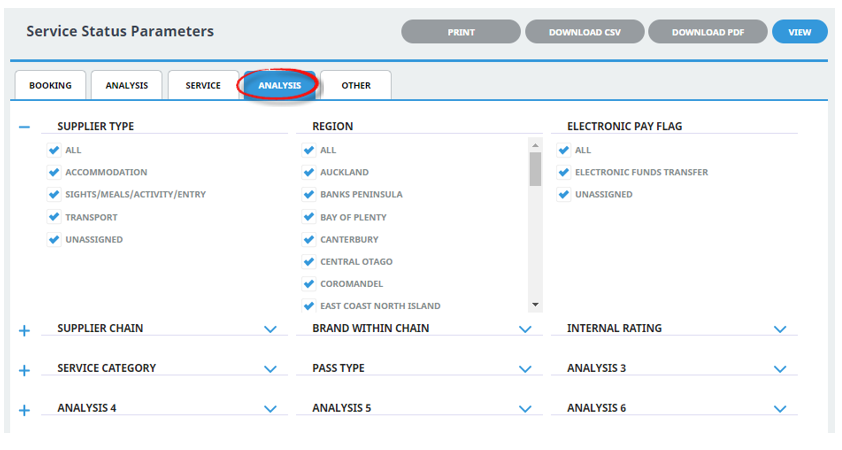Click the ANALYSIS 6 label
Screen dimensions: 842x450
(597, 408)
